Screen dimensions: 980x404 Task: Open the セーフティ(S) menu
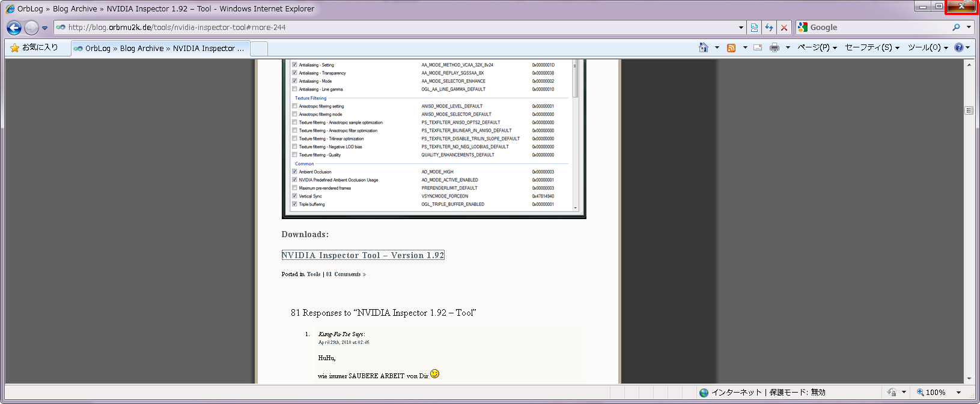(x=872, y=47)
